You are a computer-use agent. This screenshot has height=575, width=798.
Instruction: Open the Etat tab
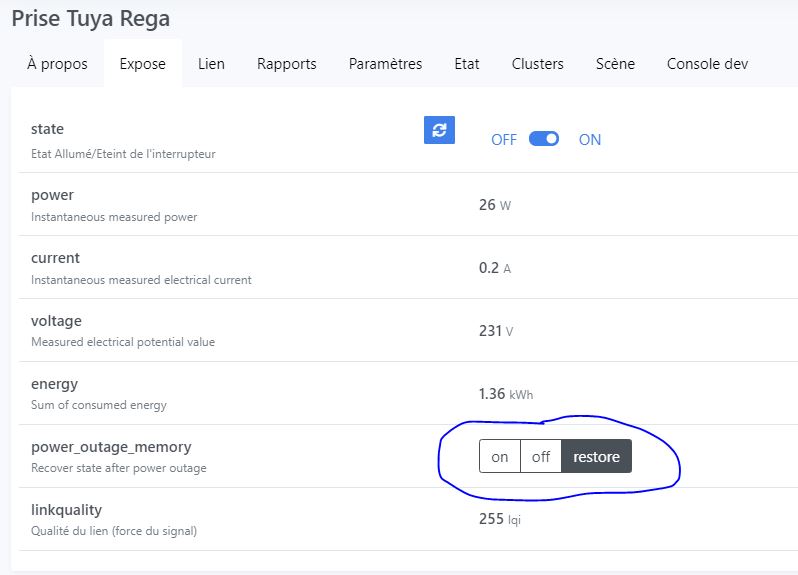point(467,64)
